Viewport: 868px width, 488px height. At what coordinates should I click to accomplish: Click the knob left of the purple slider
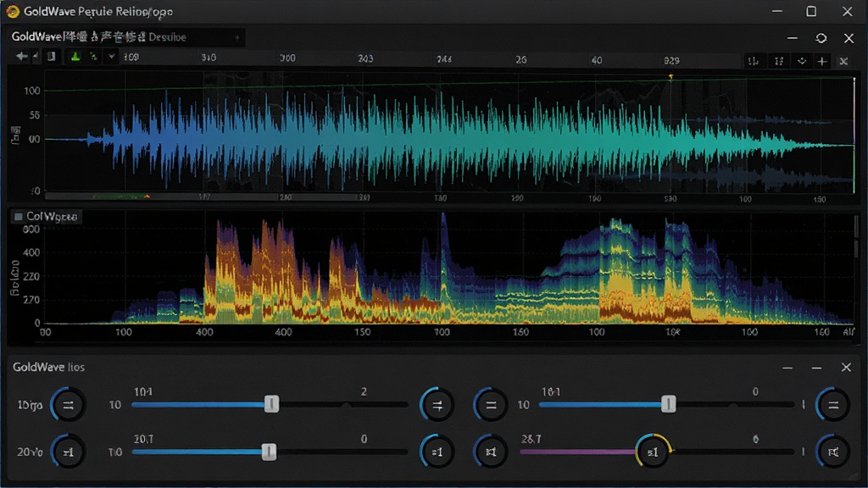click(491, 452)
